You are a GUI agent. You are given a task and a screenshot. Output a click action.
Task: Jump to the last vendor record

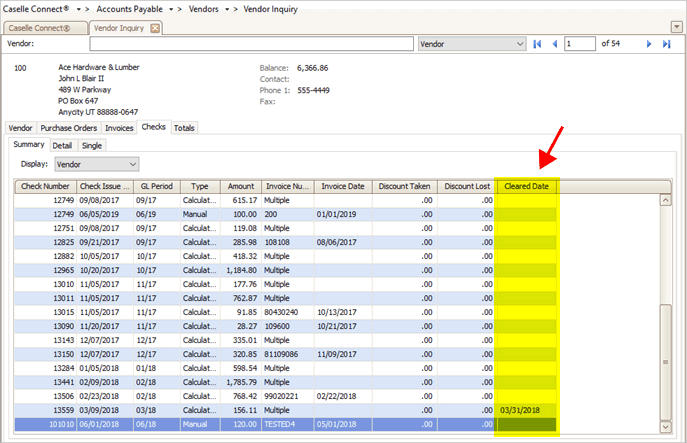click(666, 44)
